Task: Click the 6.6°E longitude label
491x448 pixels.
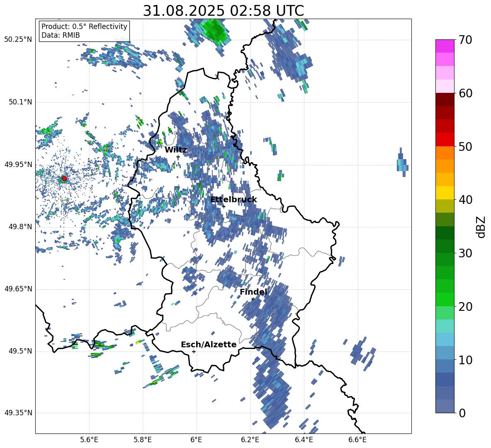Action: pos(357,440)
